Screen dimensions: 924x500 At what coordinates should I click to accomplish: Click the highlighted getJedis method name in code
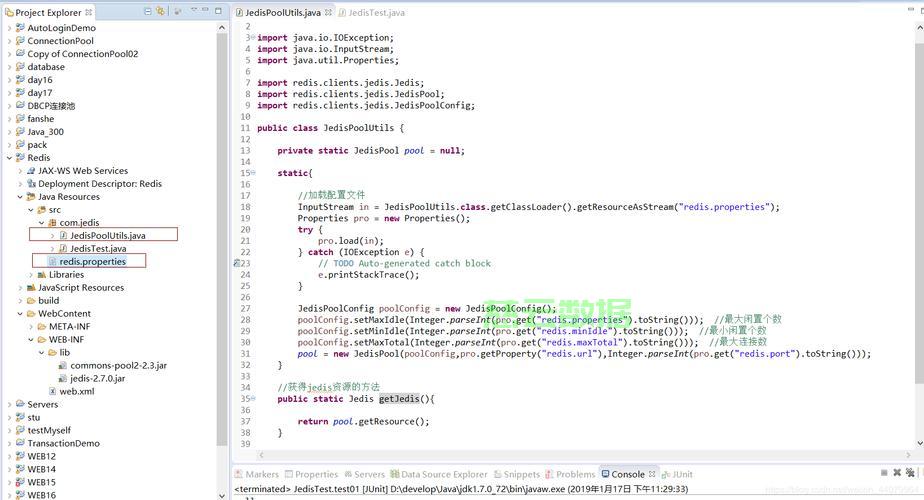[x=399, y=399]
